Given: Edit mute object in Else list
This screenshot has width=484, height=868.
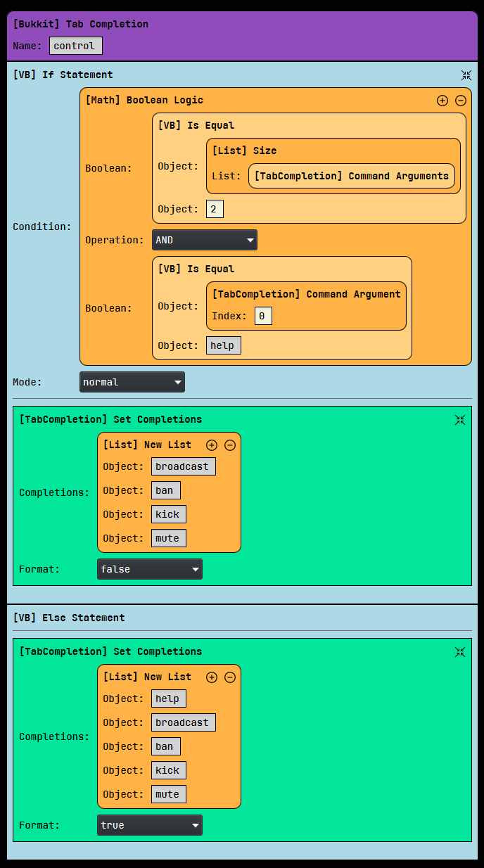Looking at the screenshot, I should 169,794.
